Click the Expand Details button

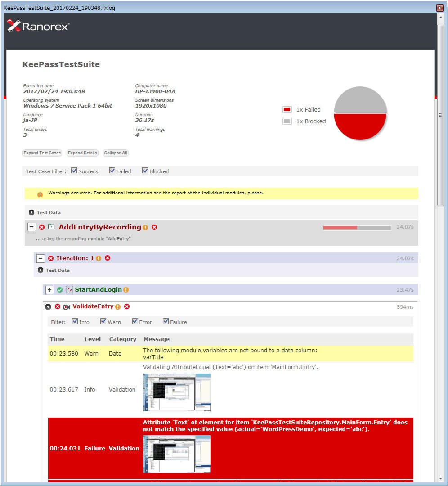[82, 153]
